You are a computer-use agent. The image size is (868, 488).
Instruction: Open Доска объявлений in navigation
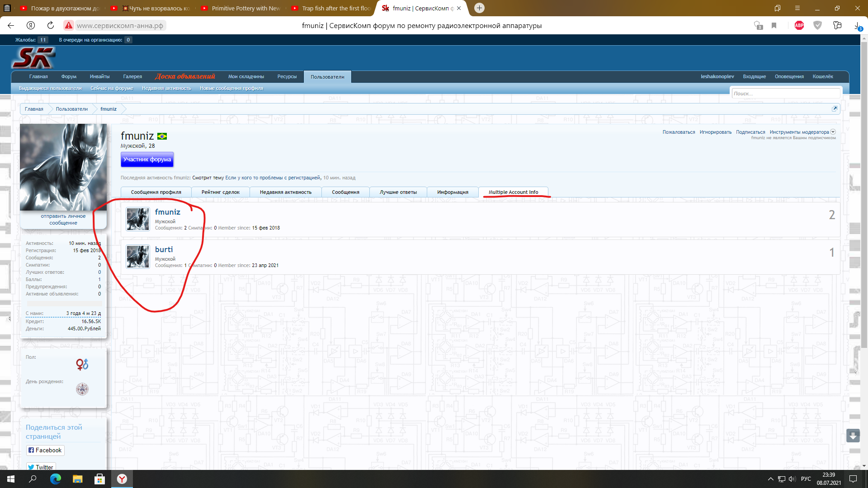click(x=185, y=76)
